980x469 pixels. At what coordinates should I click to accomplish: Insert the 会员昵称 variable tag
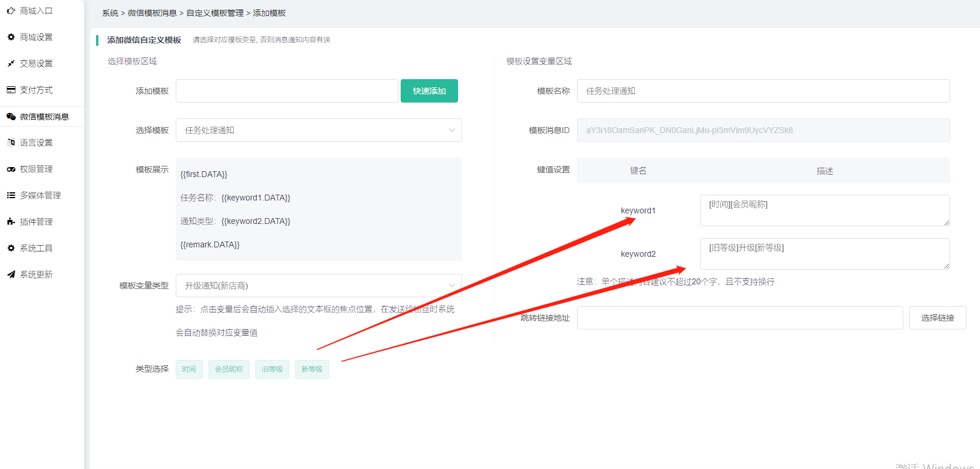(x=229, y=369)
